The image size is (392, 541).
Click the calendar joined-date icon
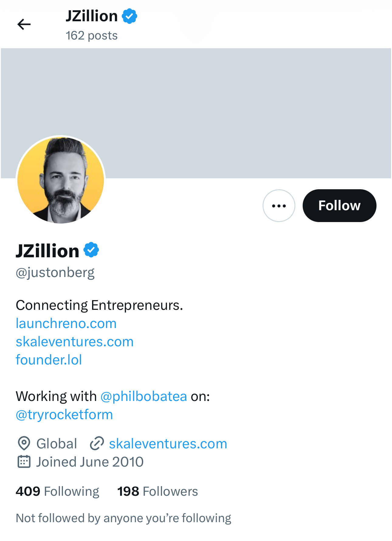[24, 462]
